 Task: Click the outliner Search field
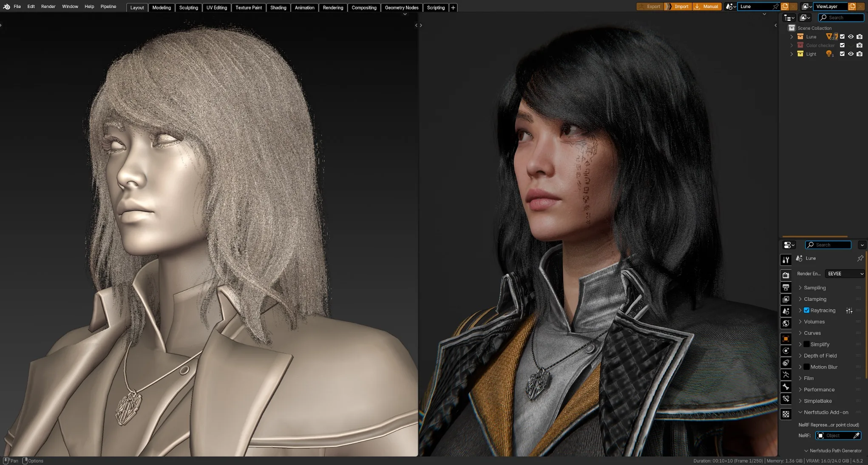pyautogui.click(x=841, y=17)
